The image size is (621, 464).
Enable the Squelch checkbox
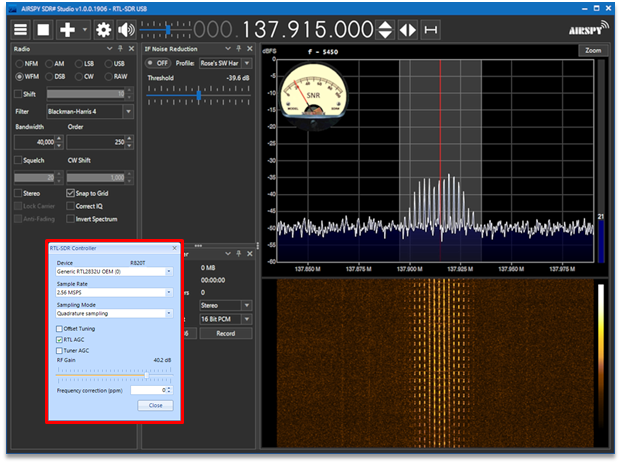[18, 160]
